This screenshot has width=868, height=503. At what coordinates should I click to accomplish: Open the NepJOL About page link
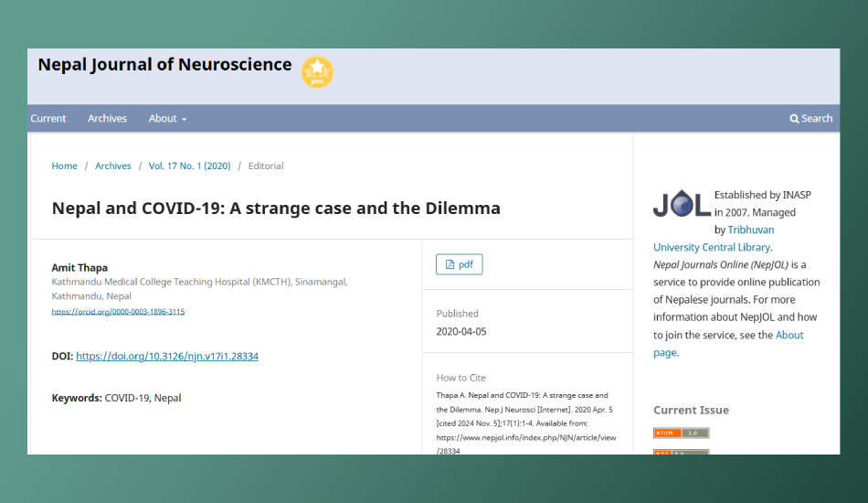tap(728, 344)
